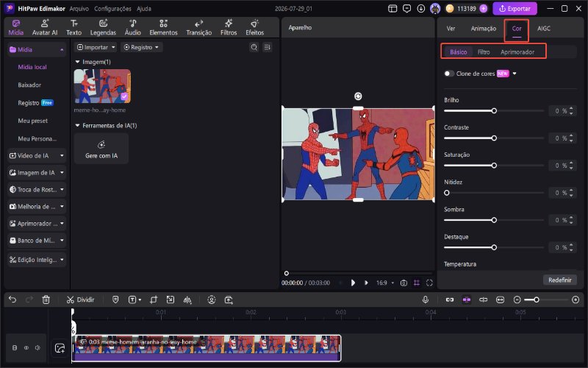Open the Configurações menu
The image size is (588, 368).
click(112, 9)
